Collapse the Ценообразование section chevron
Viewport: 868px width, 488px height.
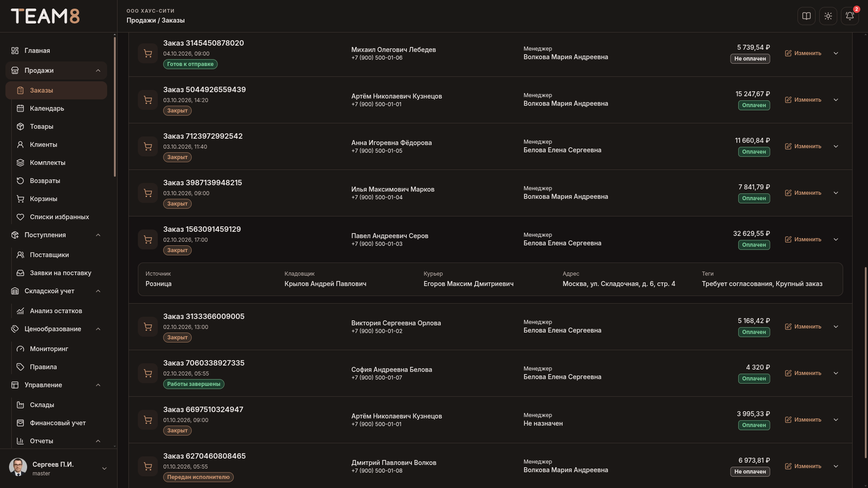pos(98,329)
